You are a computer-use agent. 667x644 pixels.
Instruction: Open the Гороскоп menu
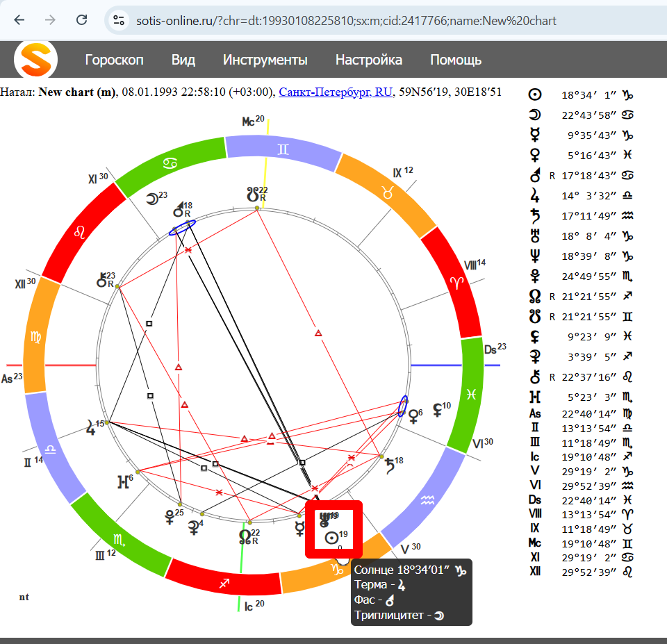tap(114, 60)
